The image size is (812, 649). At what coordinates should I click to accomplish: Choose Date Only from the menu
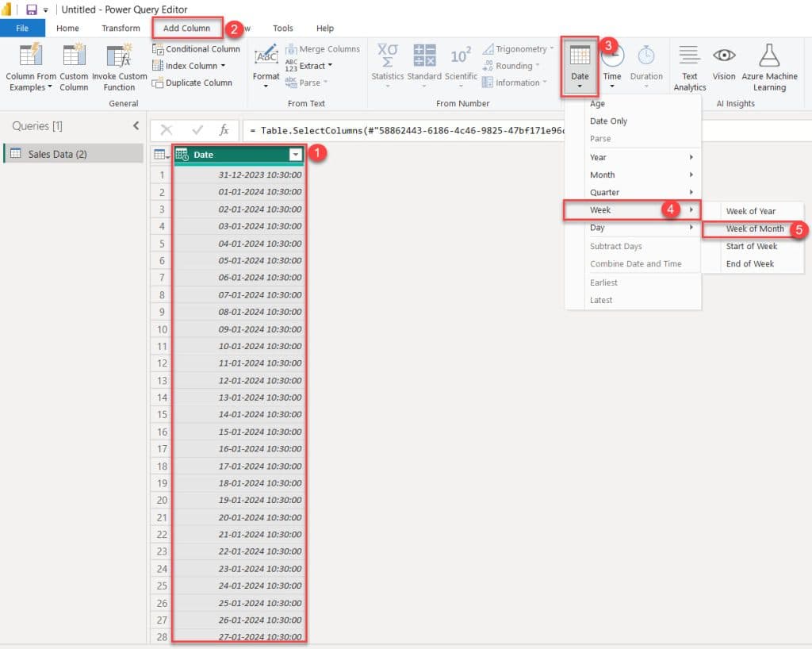pos(608,121)
